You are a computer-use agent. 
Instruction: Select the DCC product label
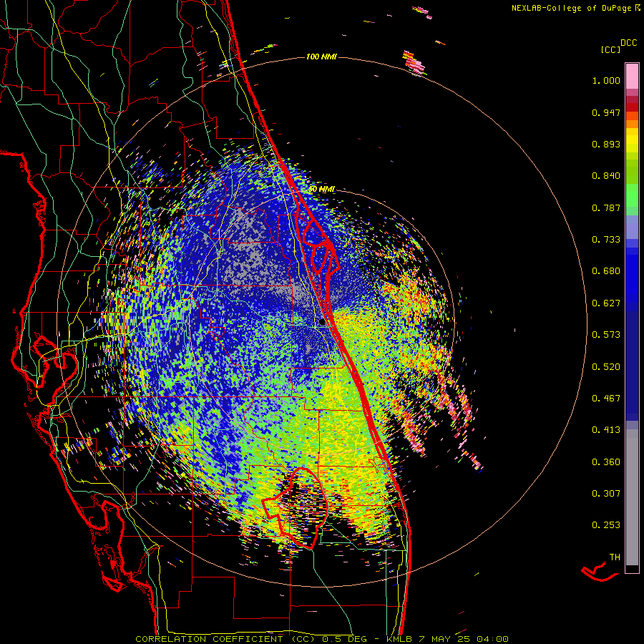(628, 43)
